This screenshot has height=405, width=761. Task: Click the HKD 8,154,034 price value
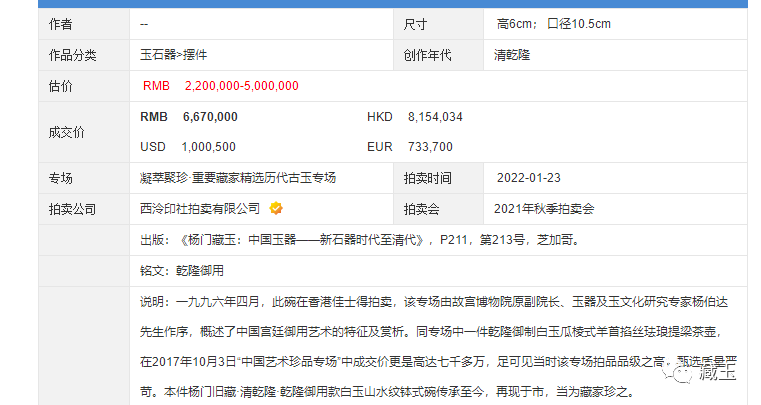coord(435,117)
